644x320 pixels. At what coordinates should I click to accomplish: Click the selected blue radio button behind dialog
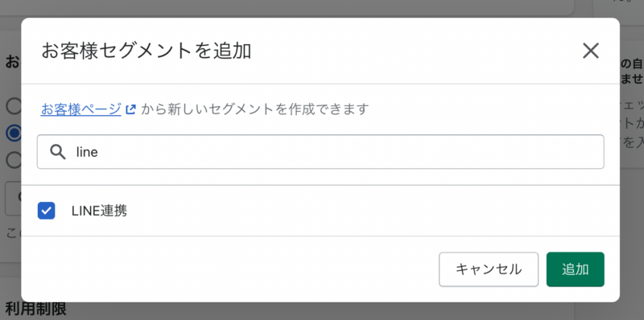click(14, 133)
